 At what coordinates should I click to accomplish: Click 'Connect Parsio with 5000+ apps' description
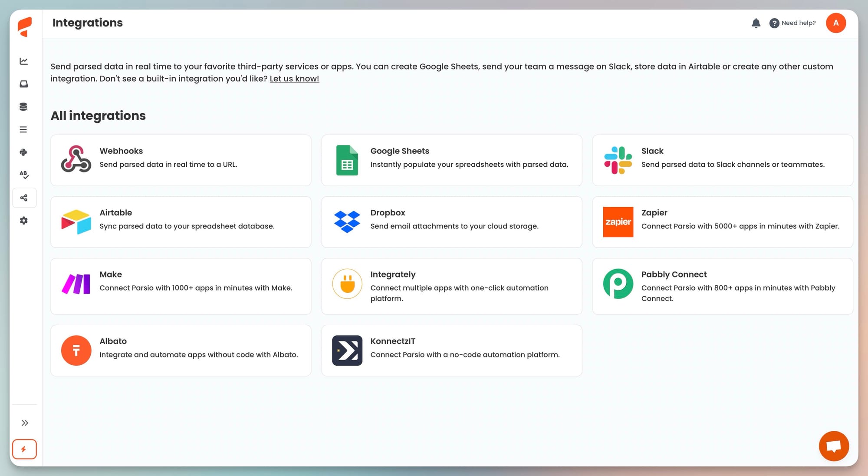click(x=740, y=226)
